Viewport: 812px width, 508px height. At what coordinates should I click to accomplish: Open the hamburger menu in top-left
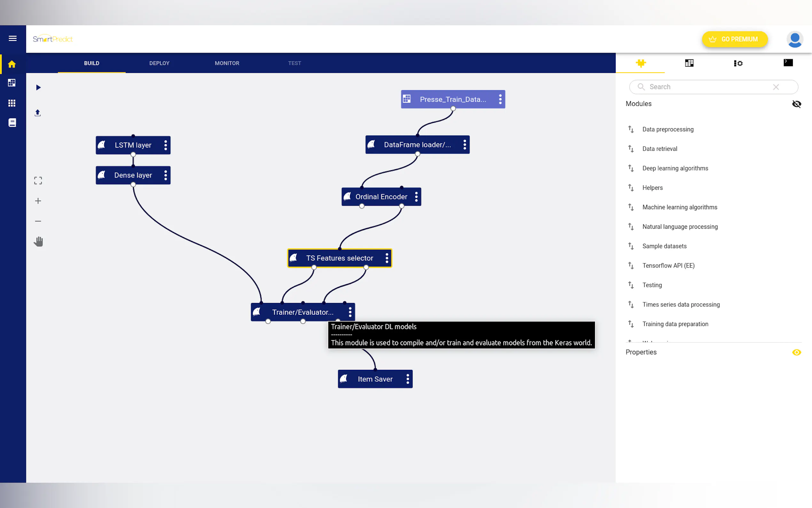[x=13, y=39]
